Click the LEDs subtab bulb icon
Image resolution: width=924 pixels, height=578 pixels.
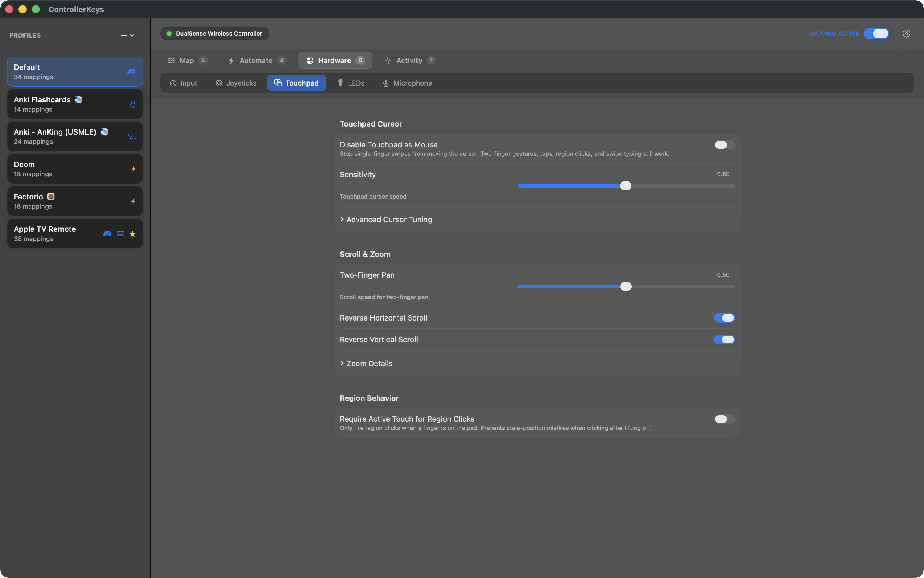pos(340,83)
